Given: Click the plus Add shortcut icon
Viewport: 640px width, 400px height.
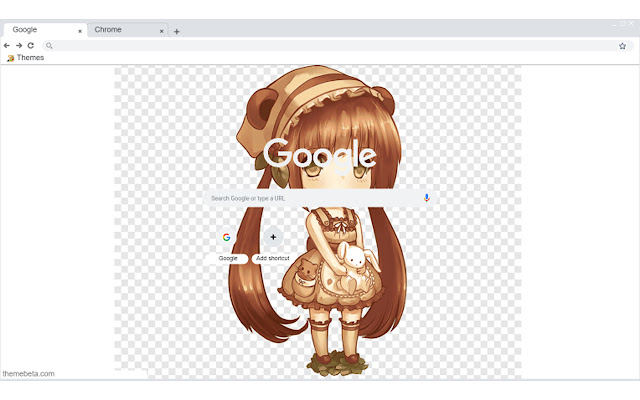Looking at the screenshot, I should pyautogui.click(x=273, y=237).
